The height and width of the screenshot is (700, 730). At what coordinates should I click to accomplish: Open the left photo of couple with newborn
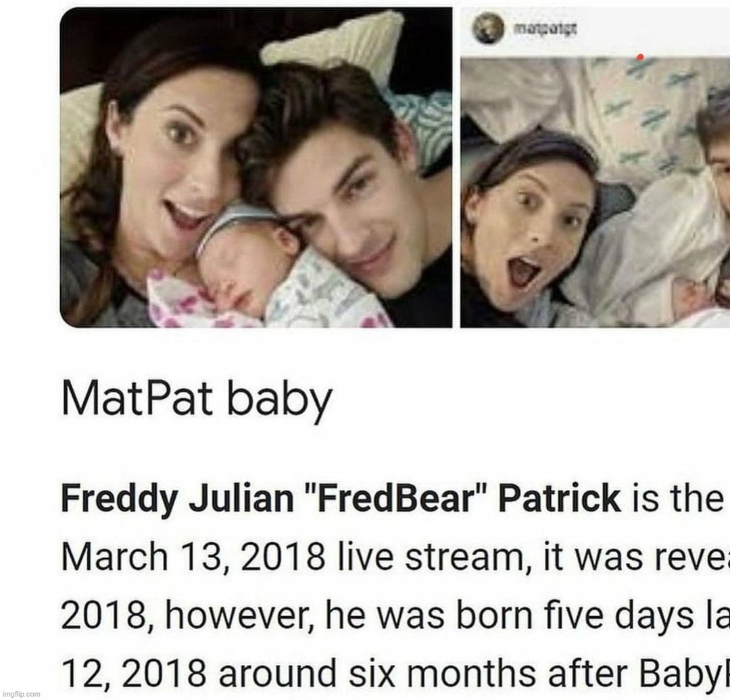click(x=256, y=168)
